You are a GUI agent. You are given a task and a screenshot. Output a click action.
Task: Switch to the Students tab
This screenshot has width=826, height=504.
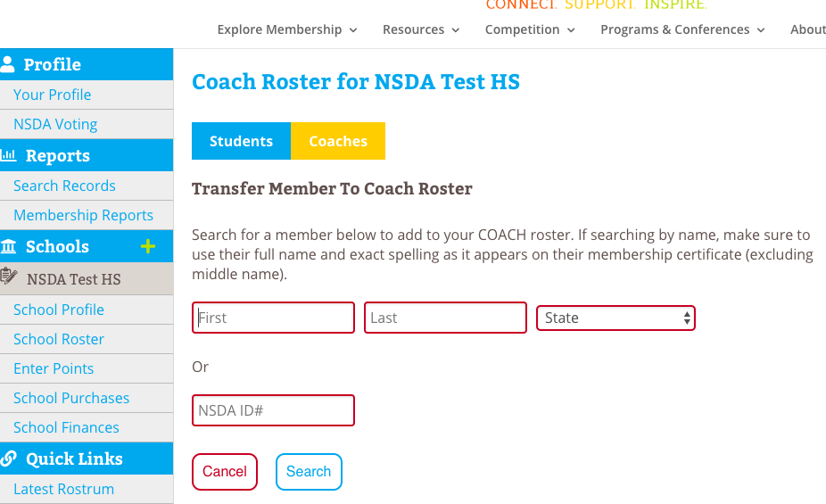tap(241, 141)
